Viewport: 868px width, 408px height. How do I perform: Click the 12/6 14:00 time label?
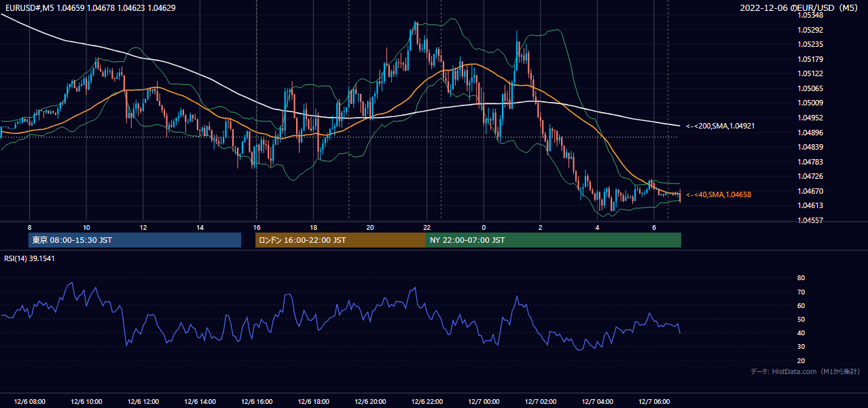click(x=200, y=402)
